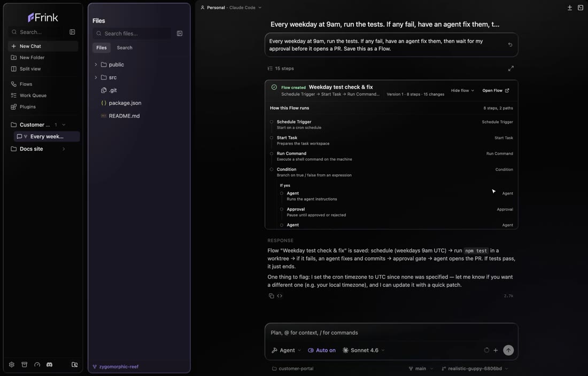Toggle the Auto on mode switch
Viewport: 588px width, 376px height.
pos(322,350)
